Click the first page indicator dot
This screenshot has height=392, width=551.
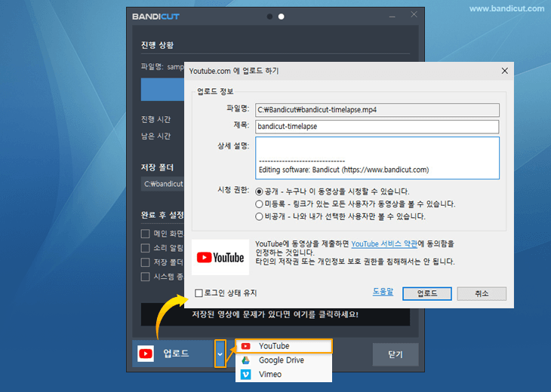click(x=269, y=17)
